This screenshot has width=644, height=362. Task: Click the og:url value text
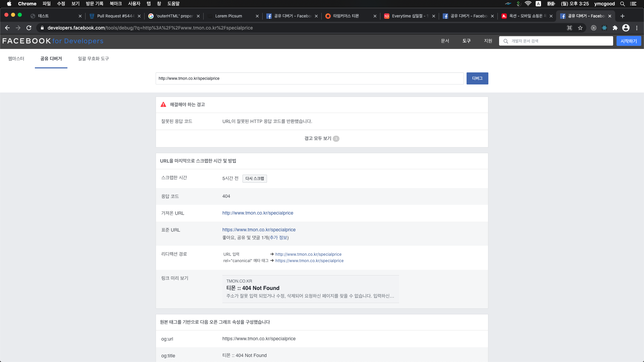point(259,339)
